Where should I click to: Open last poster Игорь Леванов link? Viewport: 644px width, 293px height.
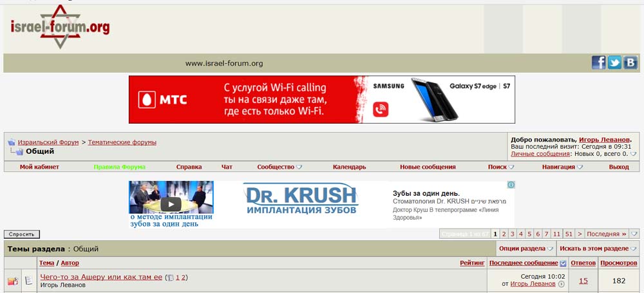(x=533, y=284)
